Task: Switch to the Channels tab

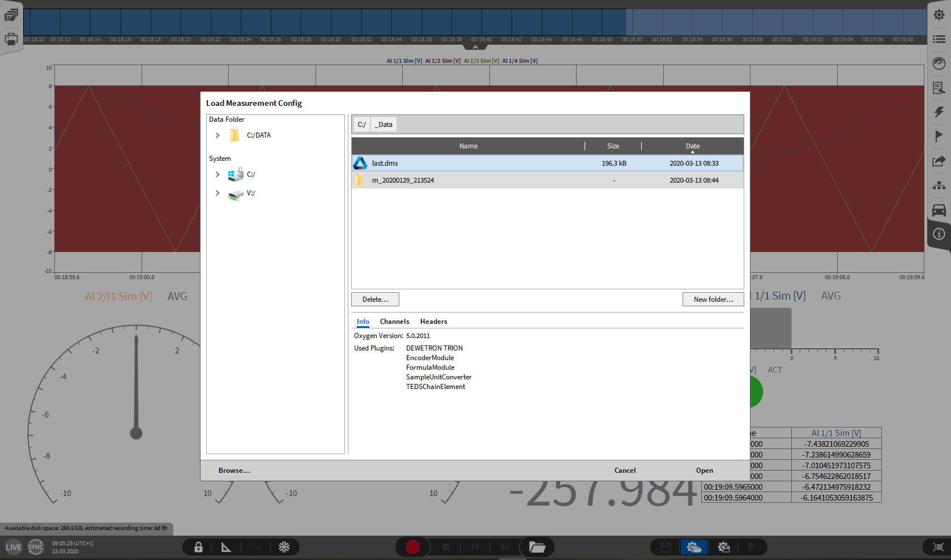Action: point(394,322)
